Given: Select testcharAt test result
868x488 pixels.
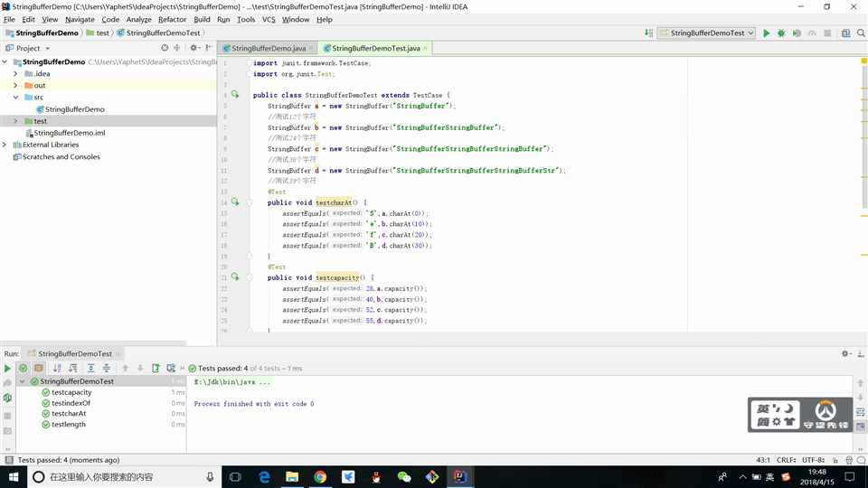Looking at the screenshot, I should [69, 413].
